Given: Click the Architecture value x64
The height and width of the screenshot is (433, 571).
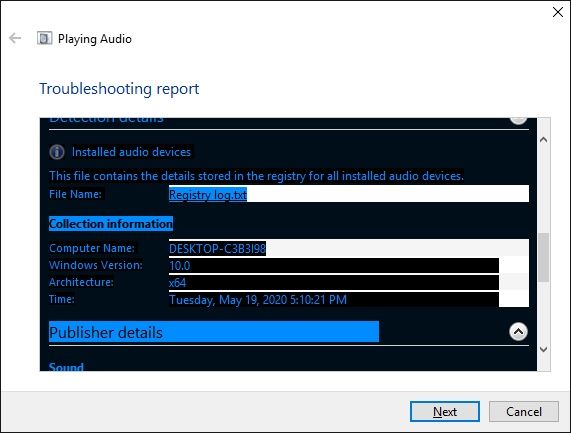Looking at the screenshot, I should [x=177, y=283].
